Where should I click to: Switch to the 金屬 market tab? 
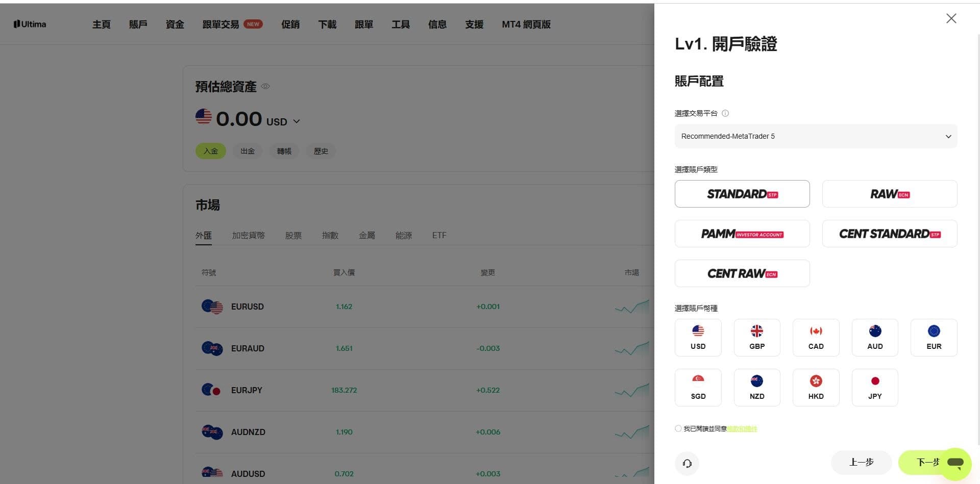[367, 235]
